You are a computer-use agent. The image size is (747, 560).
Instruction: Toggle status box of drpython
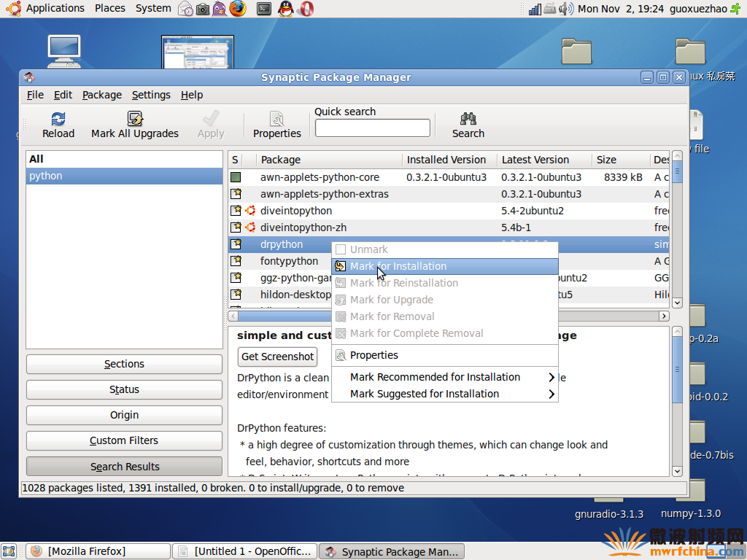tap(236, 244)
